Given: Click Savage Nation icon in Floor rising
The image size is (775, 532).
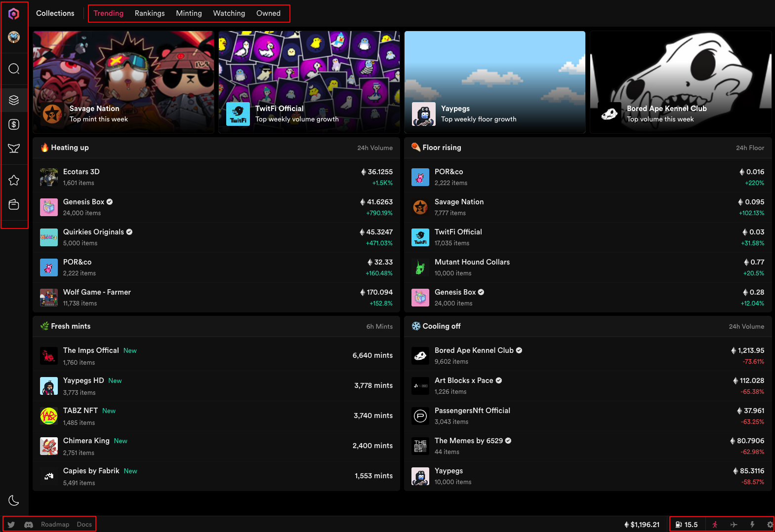Looking at the screenshot, I should point(420,207).
